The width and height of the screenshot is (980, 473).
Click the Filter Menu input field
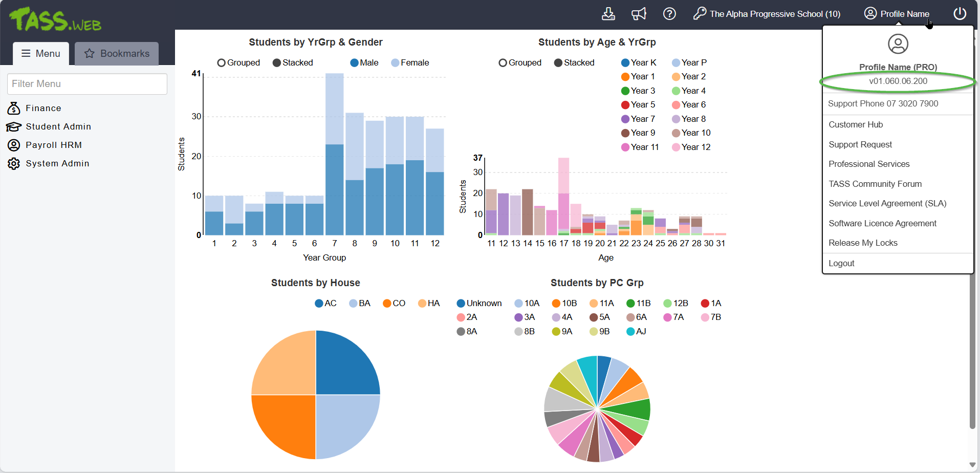[x=87, y=84]
